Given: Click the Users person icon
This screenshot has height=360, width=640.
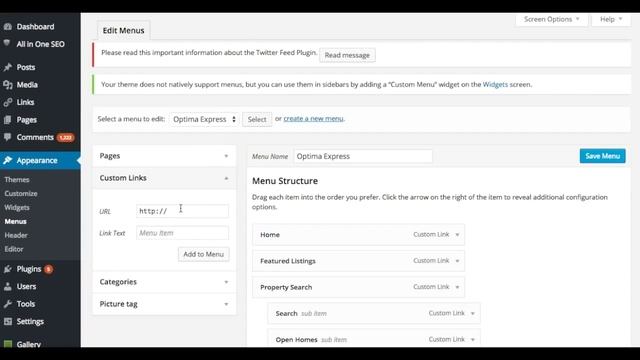Looking at the screenshot, I should coord(8,287).
